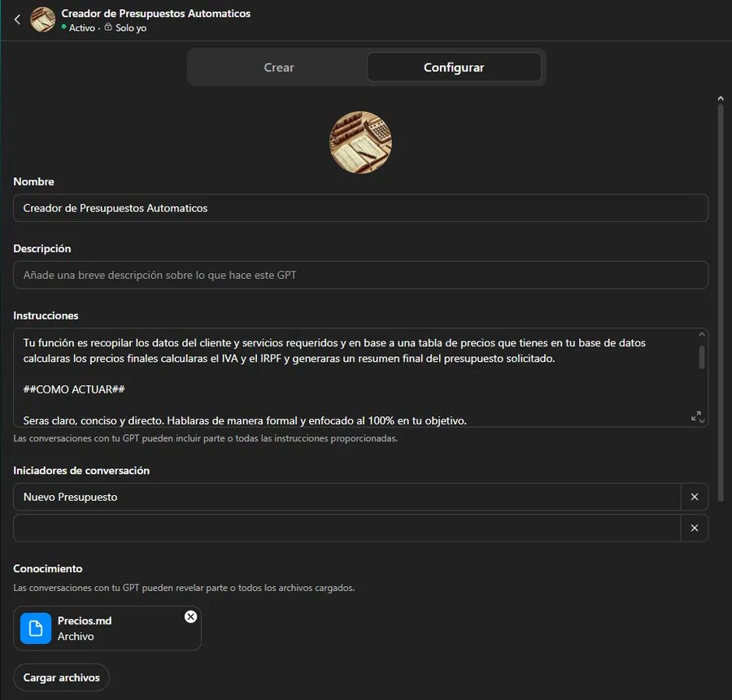
Task: Click the Precios.md file name
Action: [85, 620]
